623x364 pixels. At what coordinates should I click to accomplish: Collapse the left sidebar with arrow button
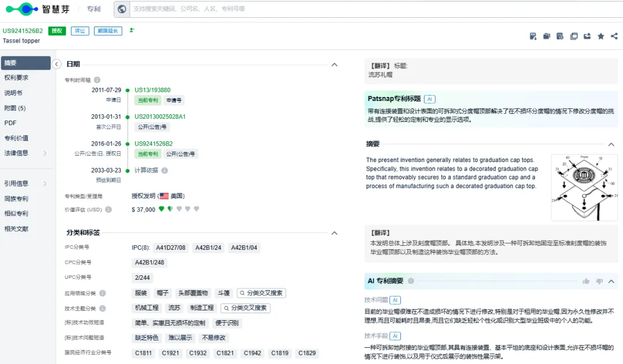pos(57,64)
